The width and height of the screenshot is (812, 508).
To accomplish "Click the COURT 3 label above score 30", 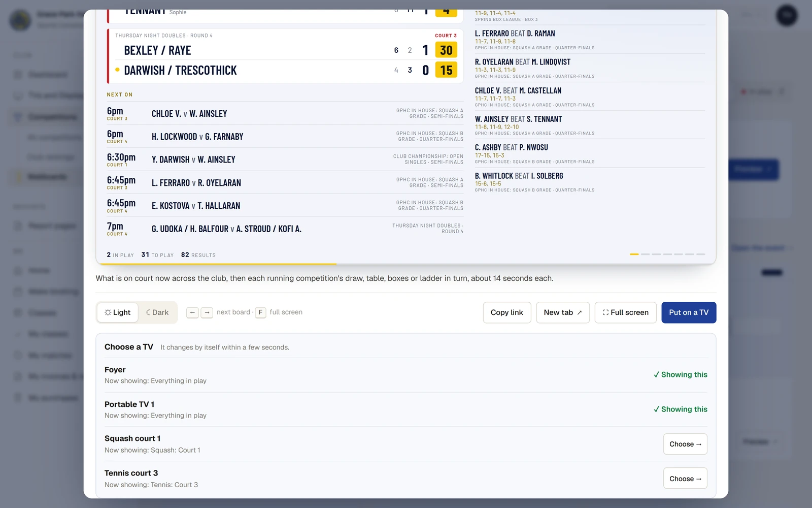I will pyautogui.click(x=446, y=36).
